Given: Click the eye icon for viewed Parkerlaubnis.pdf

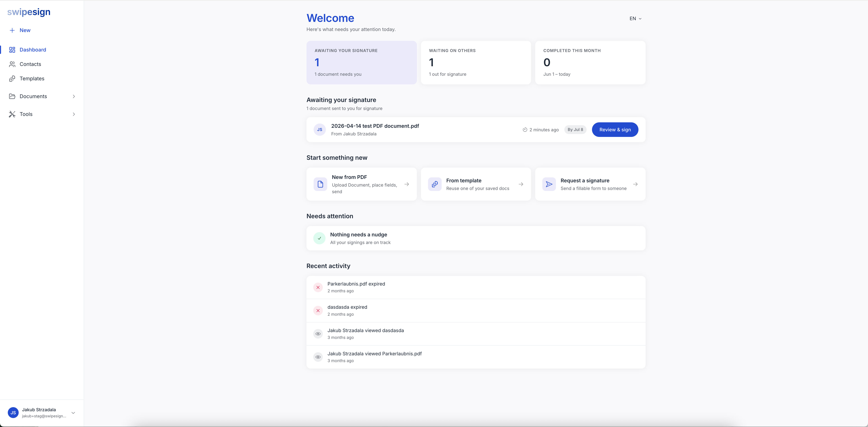Looking at the screenshot, I should tap(318, 357).
